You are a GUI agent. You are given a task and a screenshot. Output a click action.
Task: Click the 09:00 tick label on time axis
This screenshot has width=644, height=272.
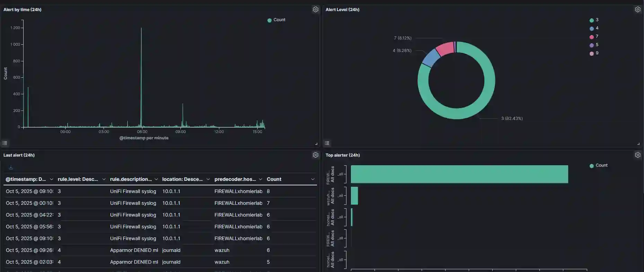[x=180, y=132]
